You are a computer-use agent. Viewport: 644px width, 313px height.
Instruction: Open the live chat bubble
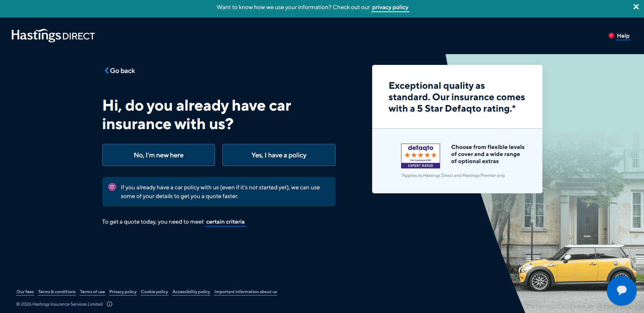[x=621, y=291]
